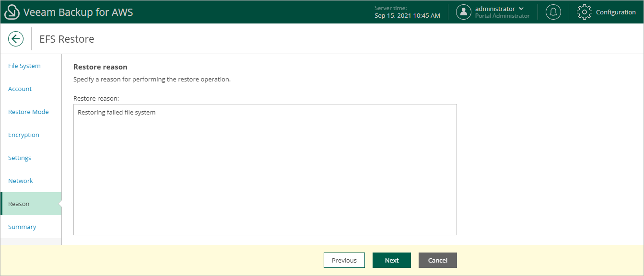Open the File System step
Viewport: 644px width, 276px height.
[24, 66]
